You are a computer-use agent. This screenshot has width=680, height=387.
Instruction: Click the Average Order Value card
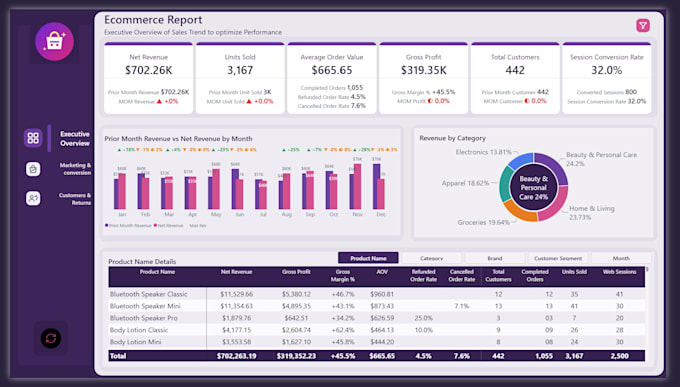point(332,79)
